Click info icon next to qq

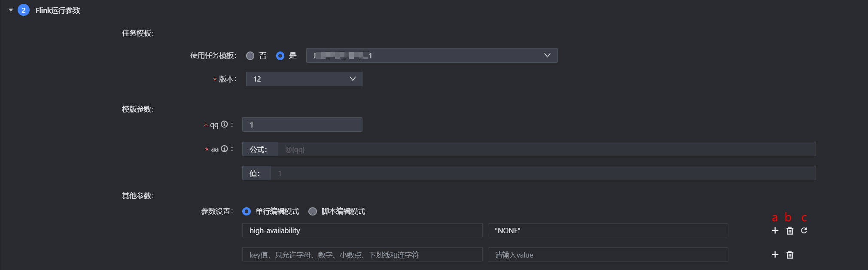tap(224, 124)
